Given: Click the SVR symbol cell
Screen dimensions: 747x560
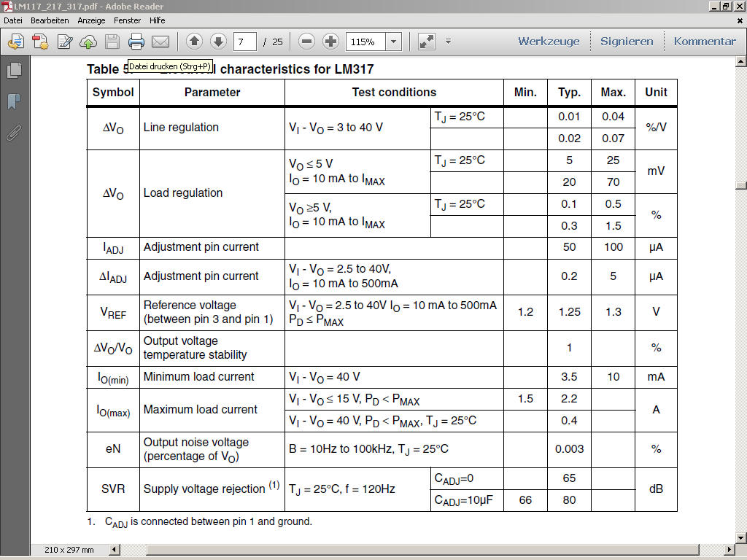Looking at the screenshot, I should click(113, 489).
